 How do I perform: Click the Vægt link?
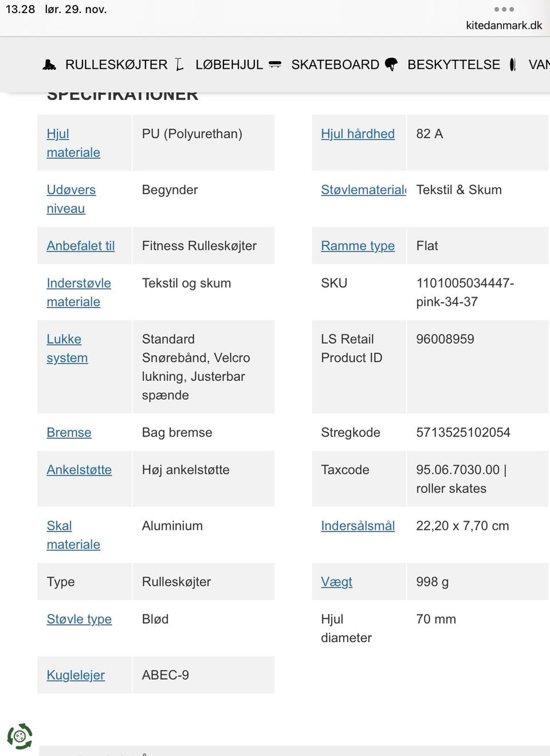point(336,582)
